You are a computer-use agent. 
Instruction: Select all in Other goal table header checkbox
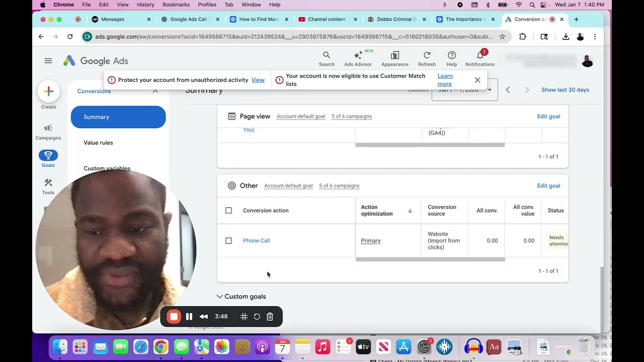[228, 211]
